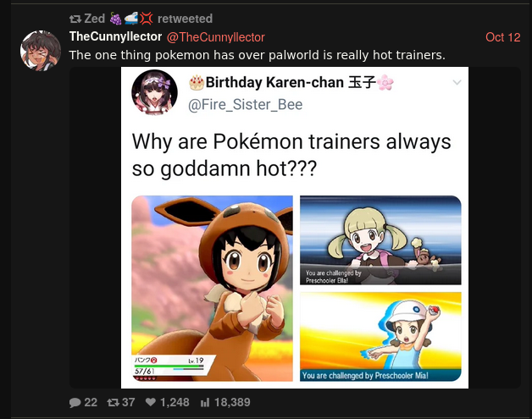Click the small retweeted arrows icon at top

(75, 19)
